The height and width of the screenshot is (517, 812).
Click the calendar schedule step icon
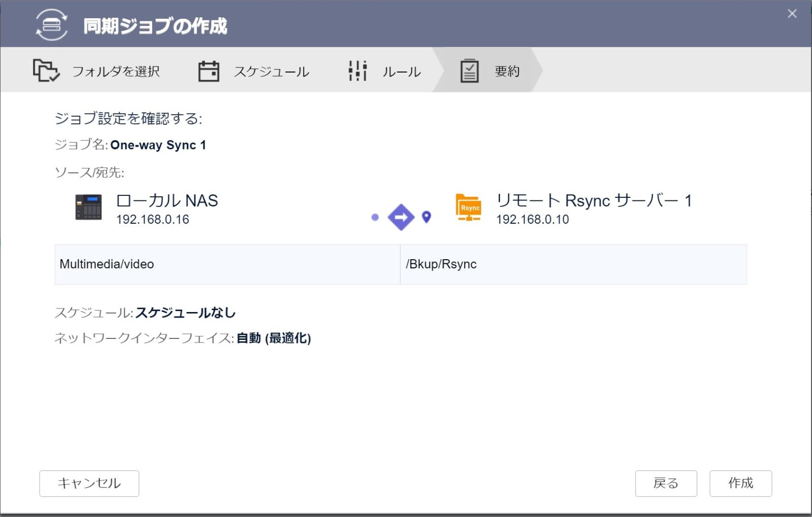point(209,71)
